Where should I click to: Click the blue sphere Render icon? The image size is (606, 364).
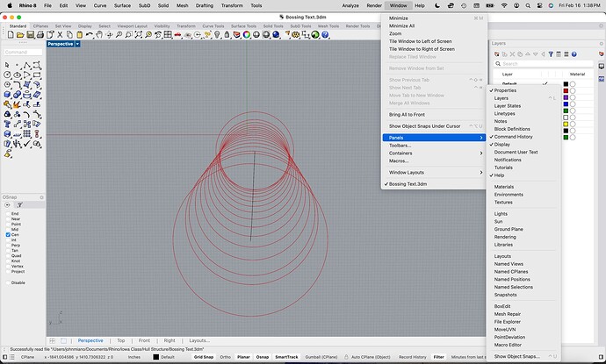pyautogui.click(x=276, y=35)
